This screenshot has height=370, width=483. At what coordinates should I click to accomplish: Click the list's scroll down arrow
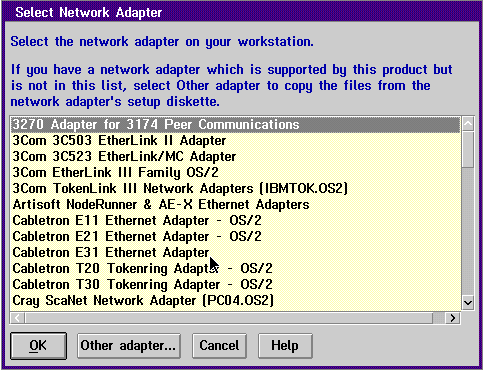[468, 303]
